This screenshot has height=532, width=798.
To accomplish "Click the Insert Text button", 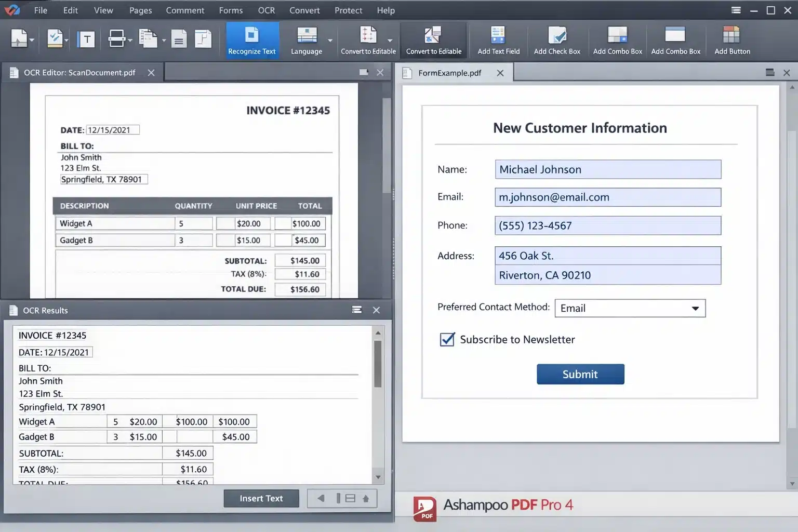I will point(261,498).
